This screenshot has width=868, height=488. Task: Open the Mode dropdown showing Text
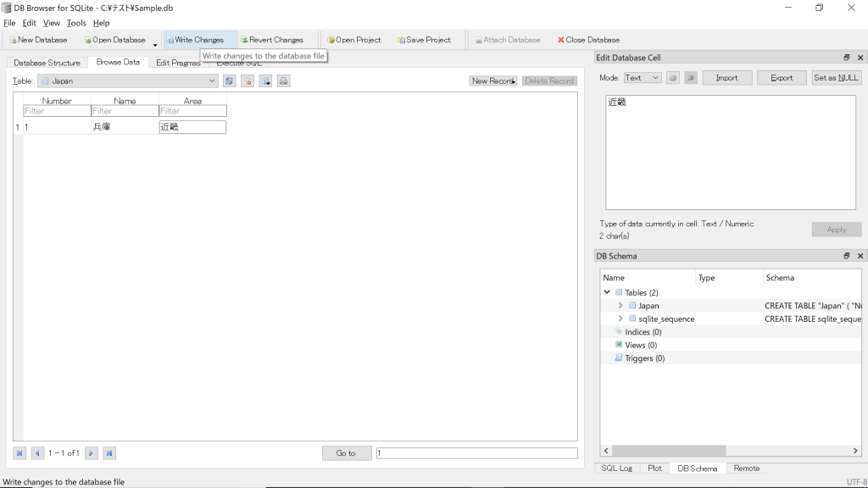pyautogui.click(x=643, y=77)
